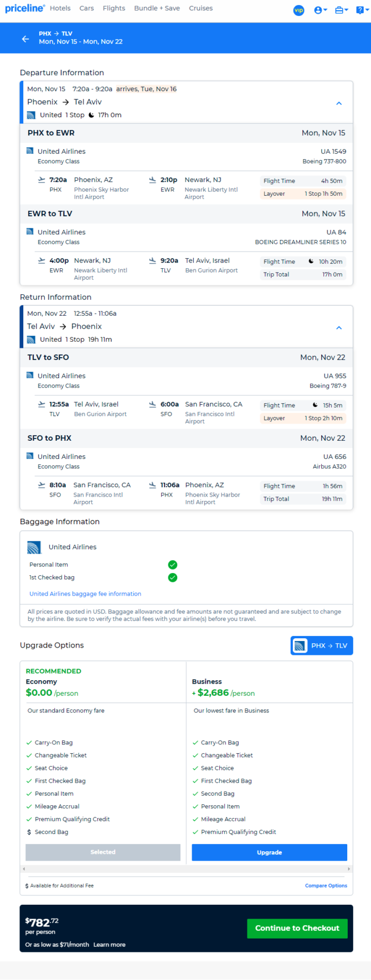Click the Economy $0.00 /person price
Screen dimensions: 371x980
tap(52, 693)
